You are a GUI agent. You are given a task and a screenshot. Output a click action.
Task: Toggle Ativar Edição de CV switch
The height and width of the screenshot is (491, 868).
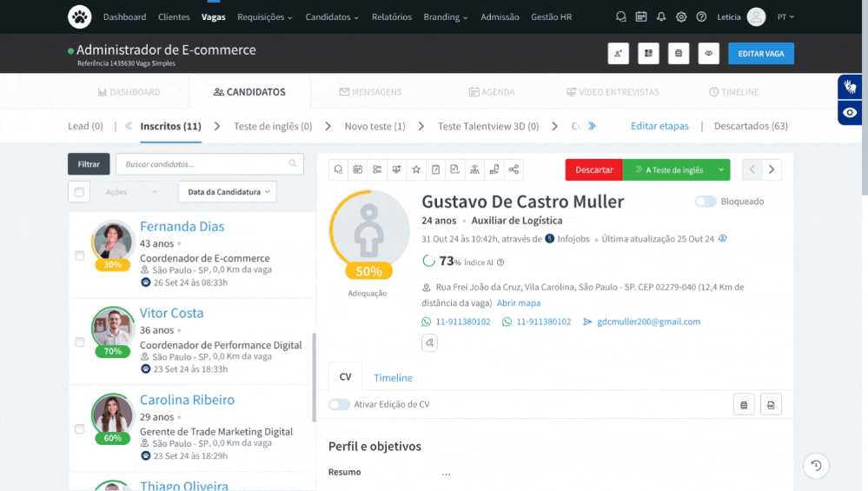(339, 404)
